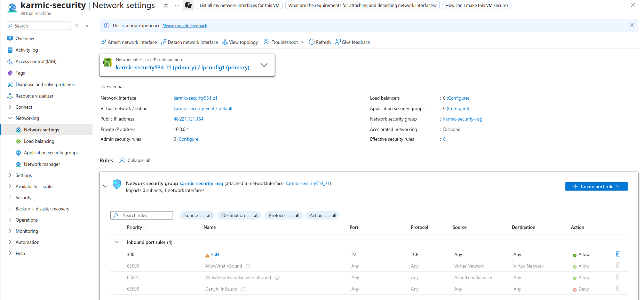Click the favorite star icon beside the title
Screen dimensions: 644x300
(x=166, y=5)
